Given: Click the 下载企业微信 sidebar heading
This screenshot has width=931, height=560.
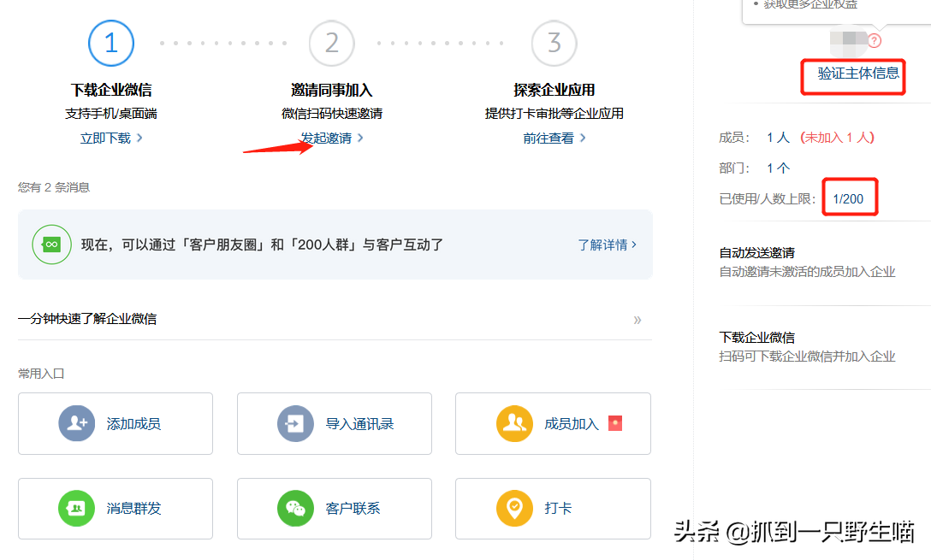Looking at the screenshot, I should [757, 338].
